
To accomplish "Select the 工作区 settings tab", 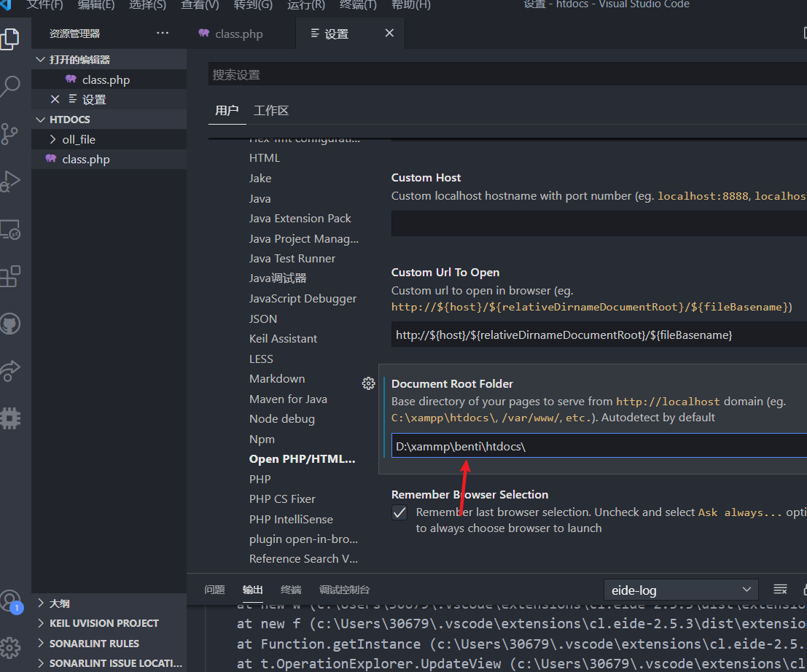I will tap(271, 110).
